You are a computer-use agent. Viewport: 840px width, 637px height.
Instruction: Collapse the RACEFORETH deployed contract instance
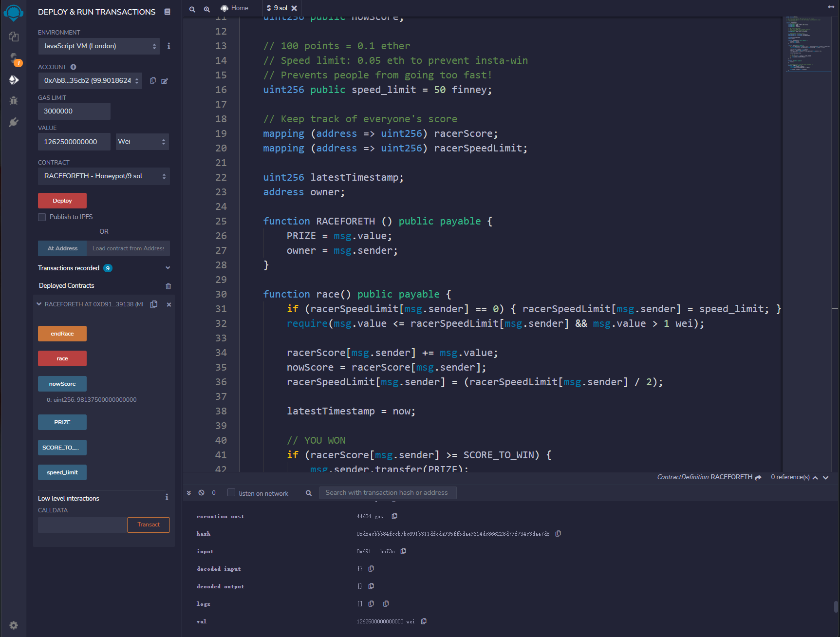pos(39,304)
